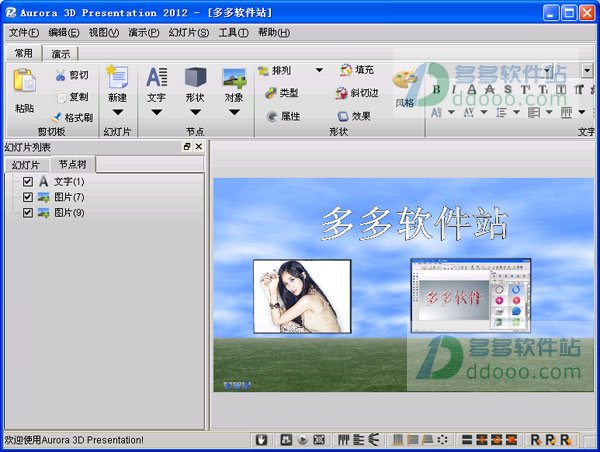Click the Shape (形状) cube icon
Viewport: 600px width, 452px height.
(x=195, y=77)
